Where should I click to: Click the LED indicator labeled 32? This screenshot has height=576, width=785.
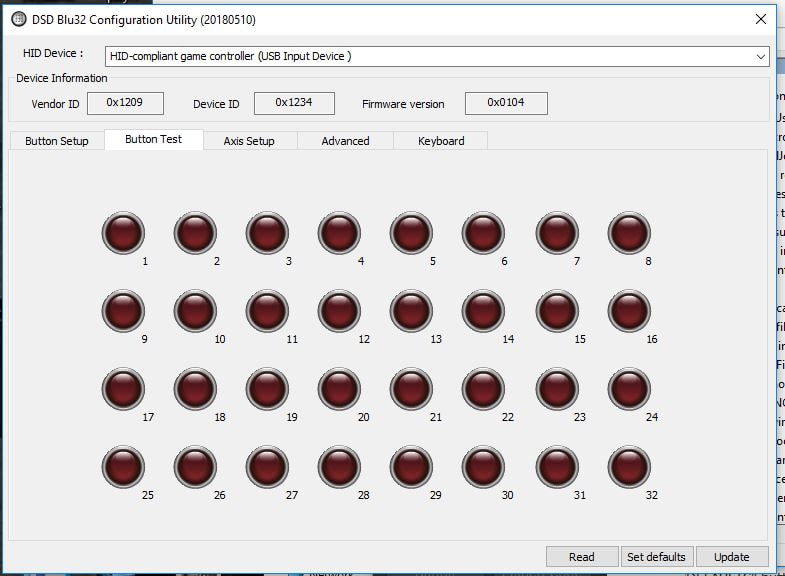point(629,467)
